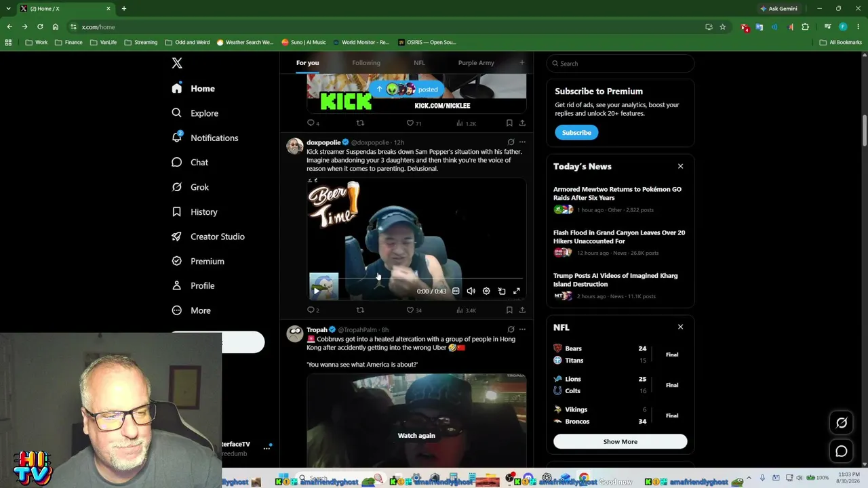Open the floating Grok button
This screenshot has height=488, width=868.
coord(842,423)
